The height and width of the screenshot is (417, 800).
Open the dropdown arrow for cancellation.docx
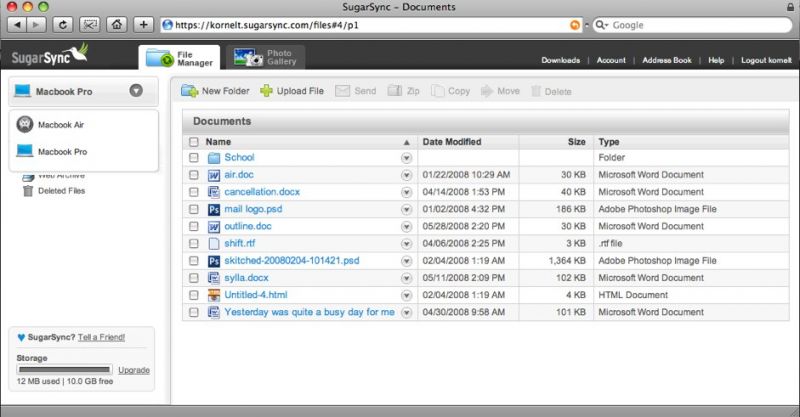click(406, 192)
